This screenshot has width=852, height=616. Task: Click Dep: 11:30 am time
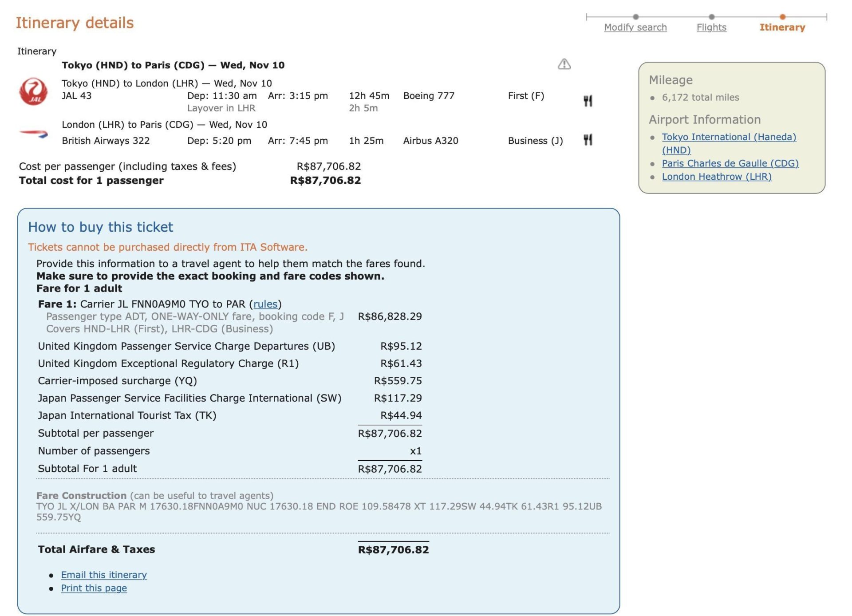(x=222, y=96)
